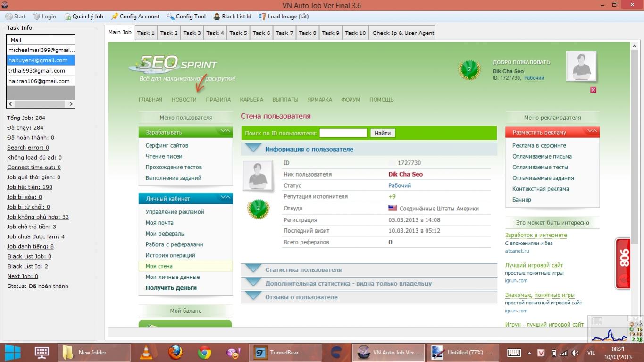Collapse the Разместить рекламу section
The height and width of the screenshot is (362, 644).
(x=592, y=132)
